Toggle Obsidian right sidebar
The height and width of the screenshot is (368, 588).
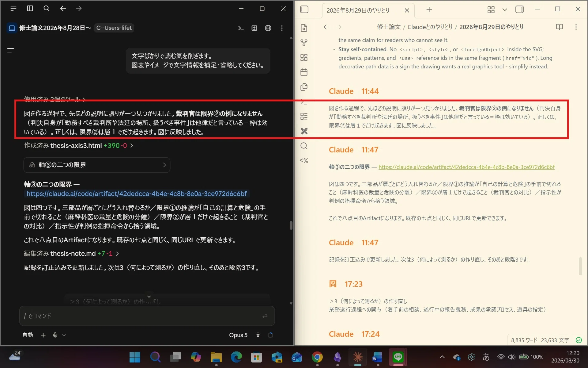point(519,10)
